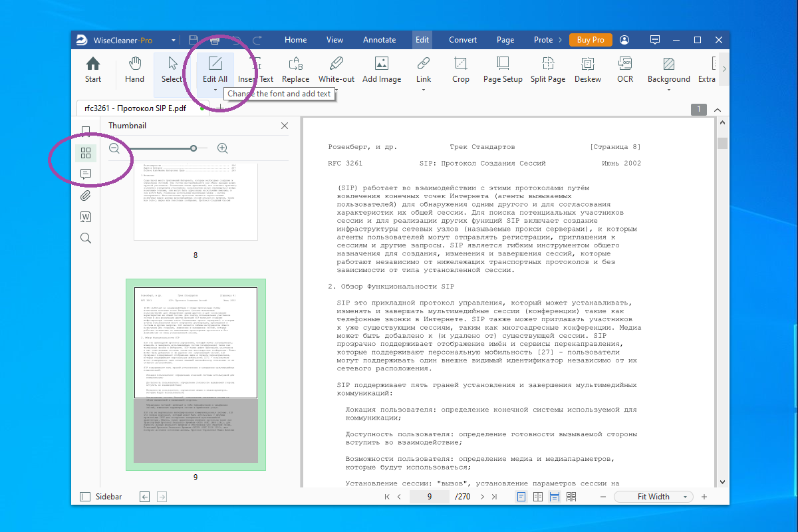Open the Convert tab
Screen dimensions: 798x532
click(x=463, y=40)
